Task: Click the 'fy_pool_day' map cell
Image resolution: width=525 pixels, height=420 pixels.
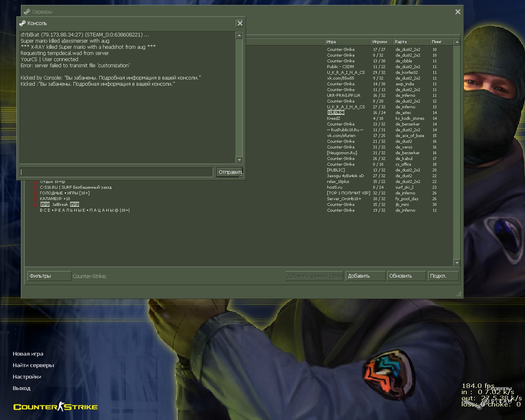Action: point(407,199)
